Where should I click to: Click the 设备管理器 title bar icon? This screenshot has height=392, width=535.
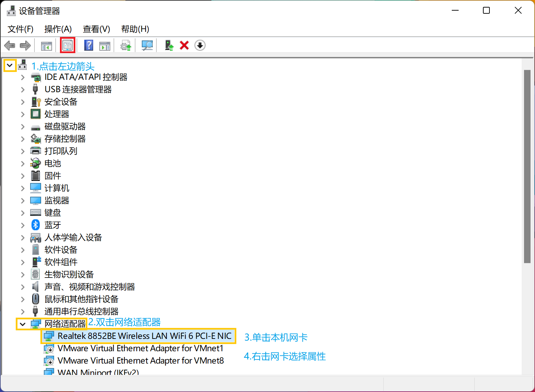[11, 11]
